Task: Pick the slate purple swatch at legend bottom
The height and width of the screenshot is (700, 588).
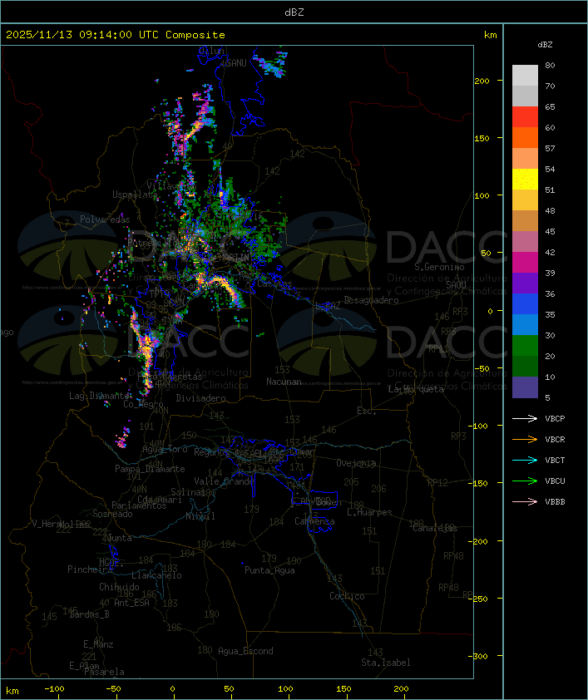Action: click(525, 387)
